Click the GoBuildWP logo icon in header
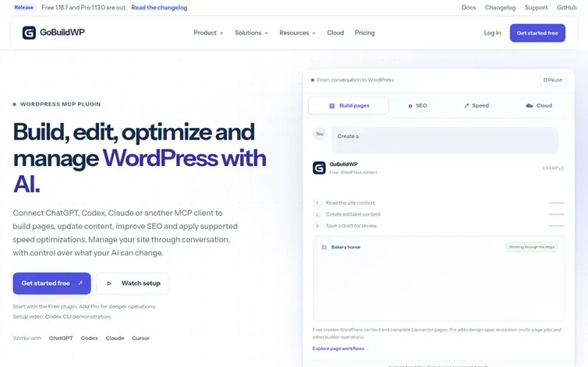588x367 pixels. 29,33
